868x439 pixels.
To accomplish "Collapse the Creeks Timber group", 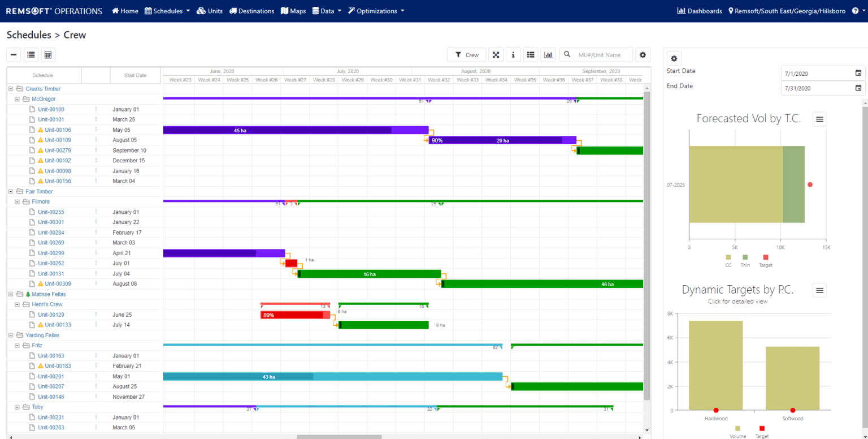I will (x=10, y=88).
